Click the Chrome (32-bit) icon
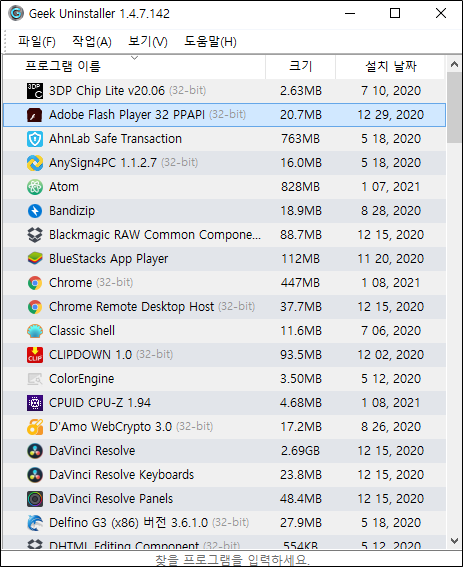The height and width of the screenshot is (567, 463). (x=35, y=283)
